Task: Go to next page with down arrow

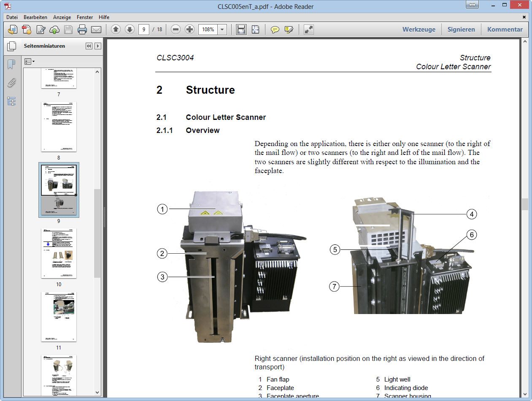Action: 130,30
